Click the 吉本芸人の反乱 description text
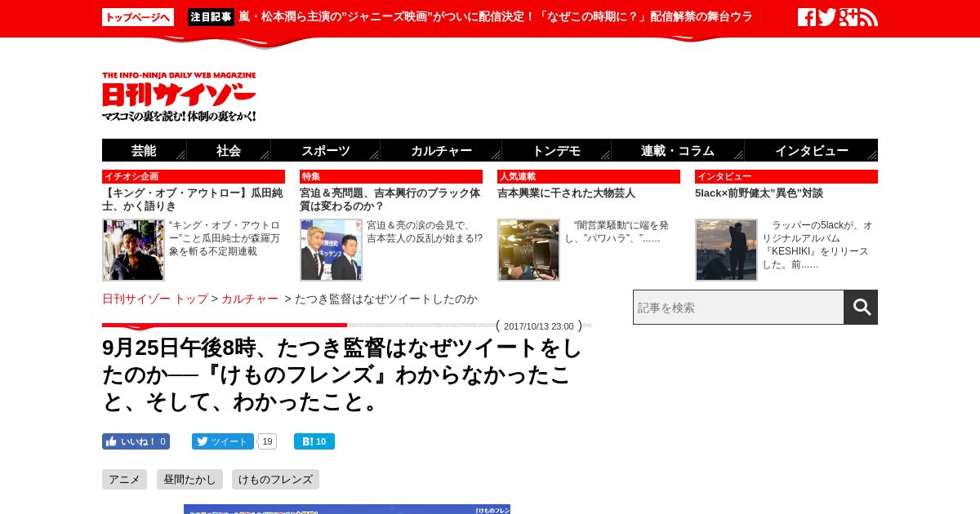This screenshot has width=980, height=514. tap(425, 232)
